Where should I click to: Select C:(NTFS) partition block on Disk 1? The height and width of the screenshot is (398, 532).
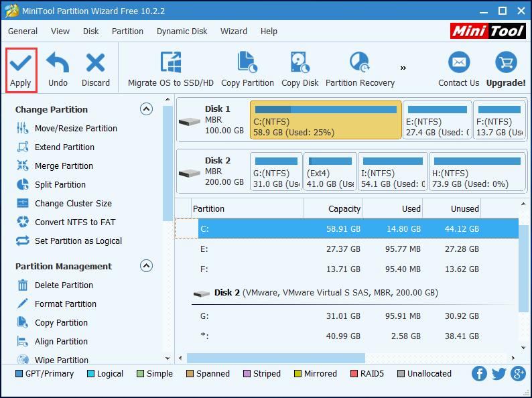point(326,120)
